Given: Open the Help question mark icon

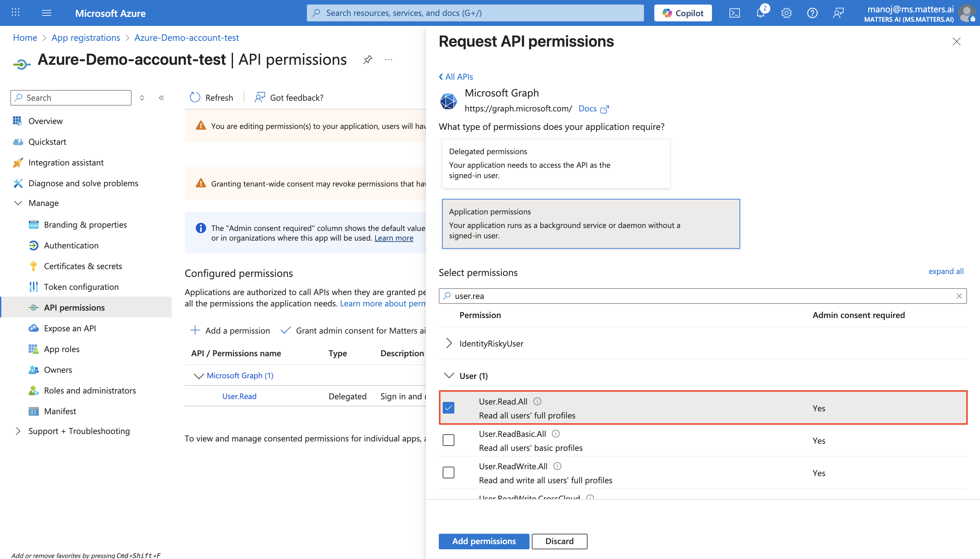Looking at the screenshot, I should coord(812,13).
